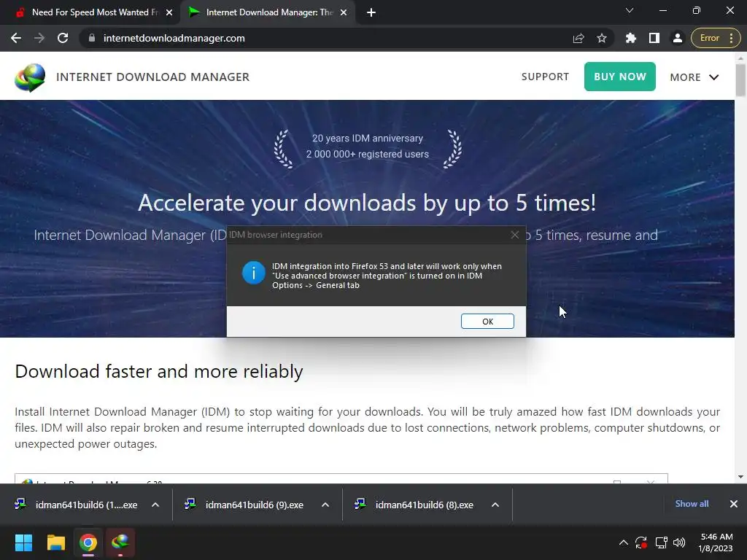747x560 pixels.
Task: Toggle the Chrome side panel icon
Action: coord(654,38)
